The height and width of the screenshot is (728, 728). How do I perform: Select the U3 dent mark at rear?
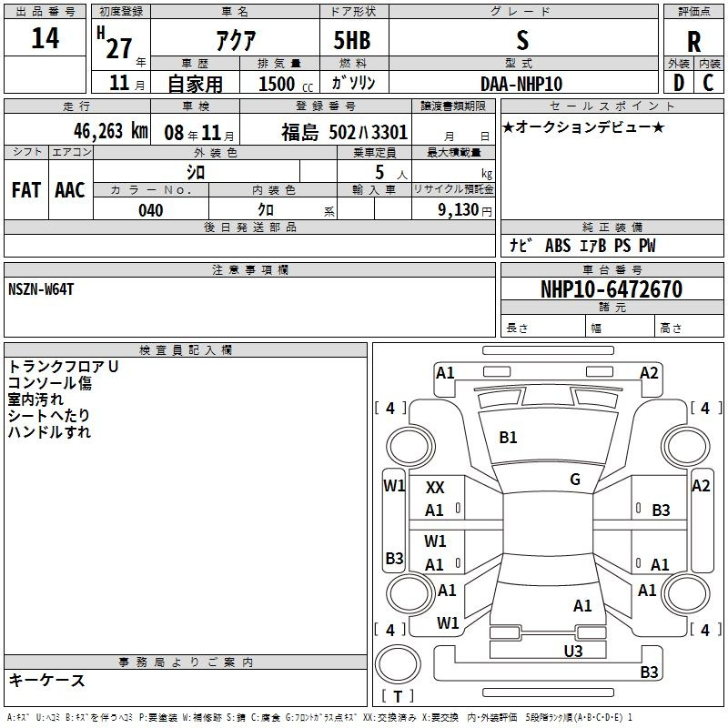coord(573,652)
